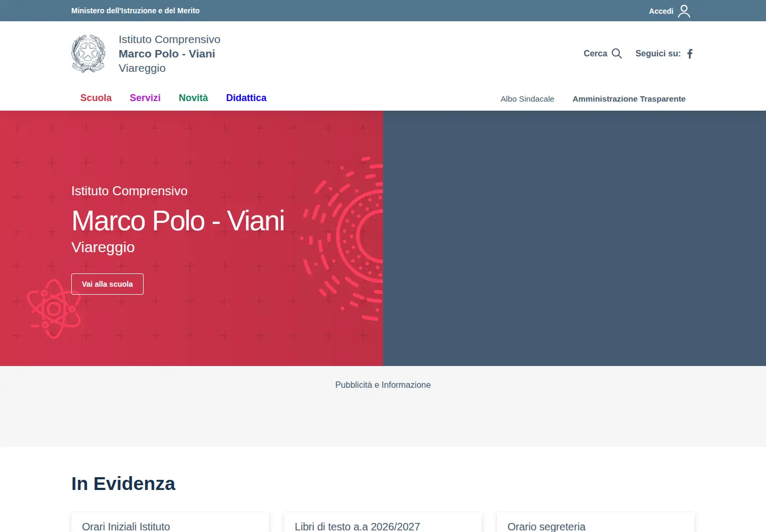Visit the school's Facebook page icon
Viewport: 766px width, 532px height.
(x=690, y=54)
